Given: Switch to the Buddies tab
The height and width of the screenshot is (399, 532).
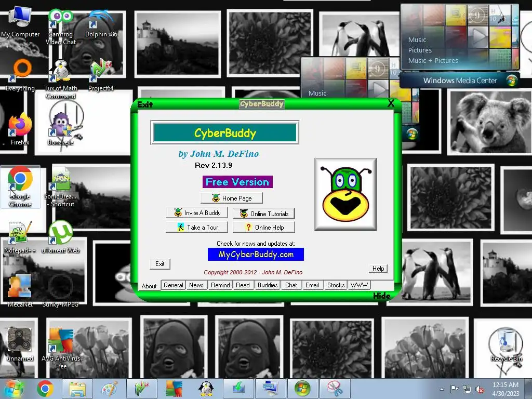Looking at the screenshot, I should point(268,285).
